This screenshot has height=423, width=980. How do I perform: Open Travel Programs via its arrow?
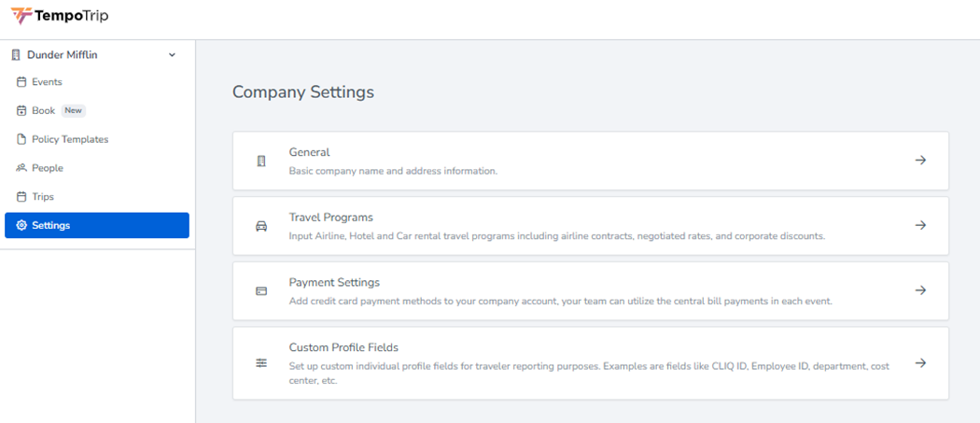click(920, 225)
